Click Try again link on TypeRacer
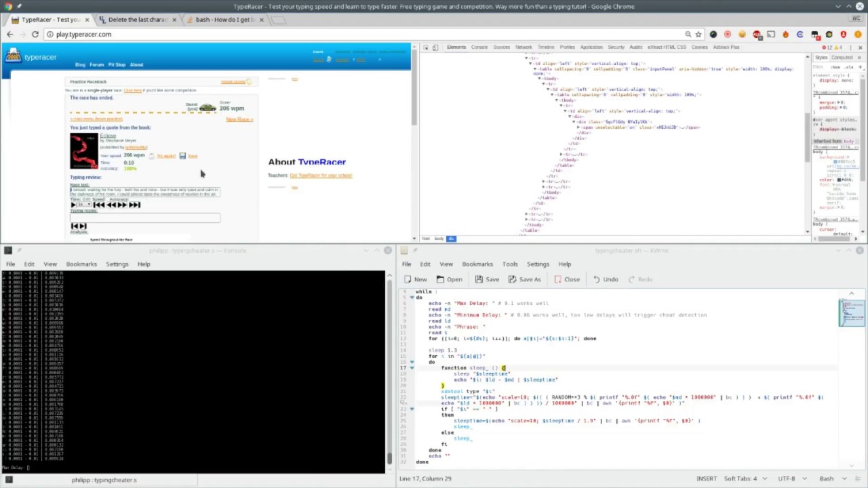 click(x=166, y=156)
